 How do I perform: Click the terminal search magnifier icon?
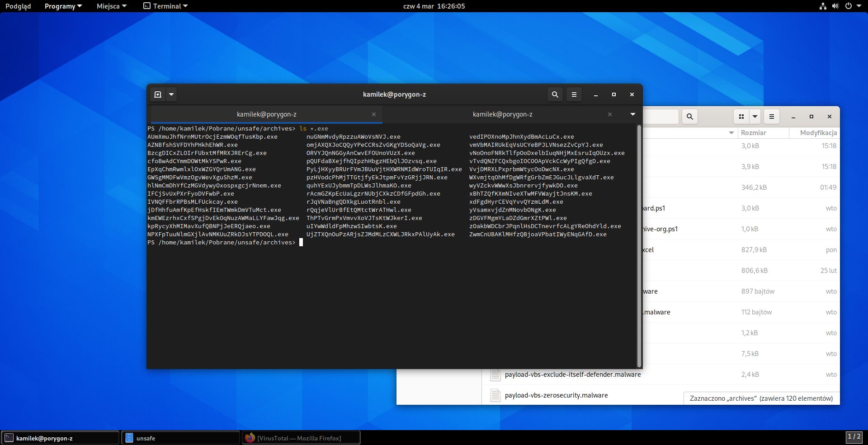click(555, 94)
